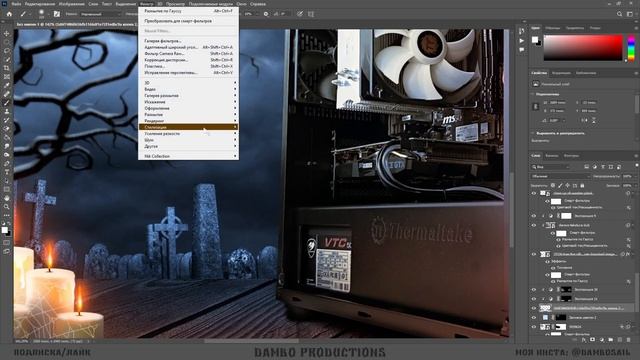Viewport: 640px width, 360px height.
Task: Open the Файл menu
Action: [x=16, y=4]
